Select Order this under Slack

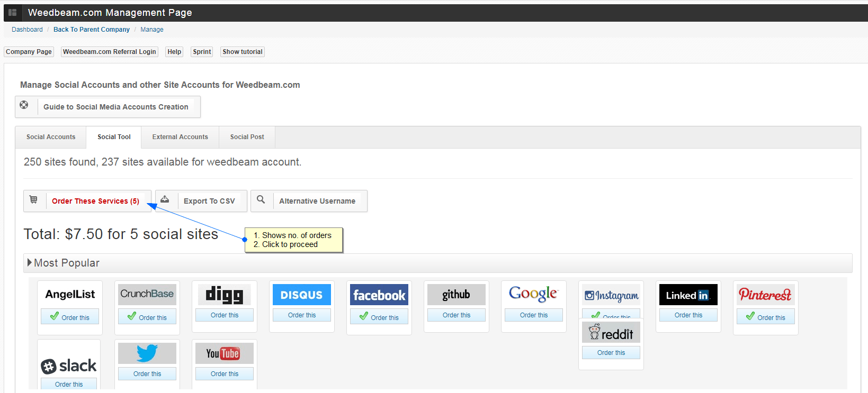tap(69, 384)
